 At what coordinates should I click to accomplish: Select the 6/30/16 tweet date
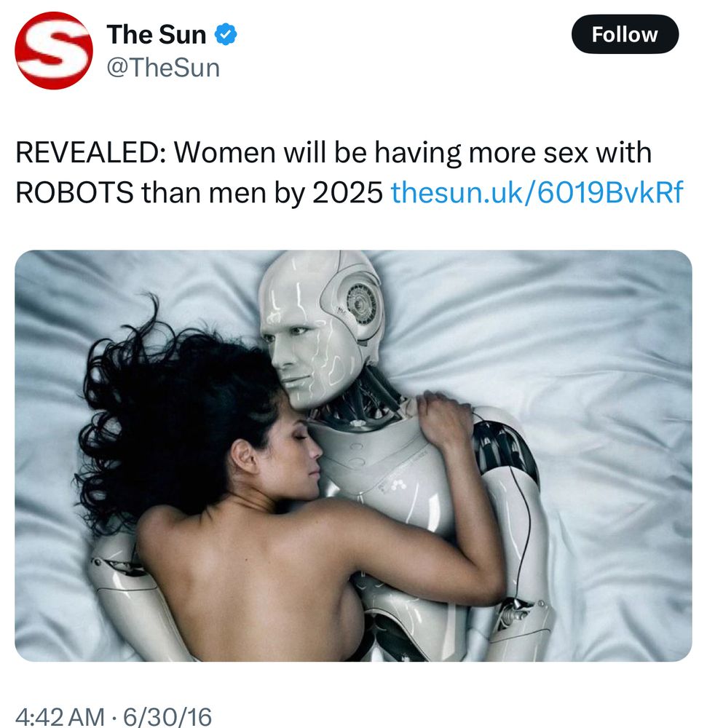click(x=167, y=716)
